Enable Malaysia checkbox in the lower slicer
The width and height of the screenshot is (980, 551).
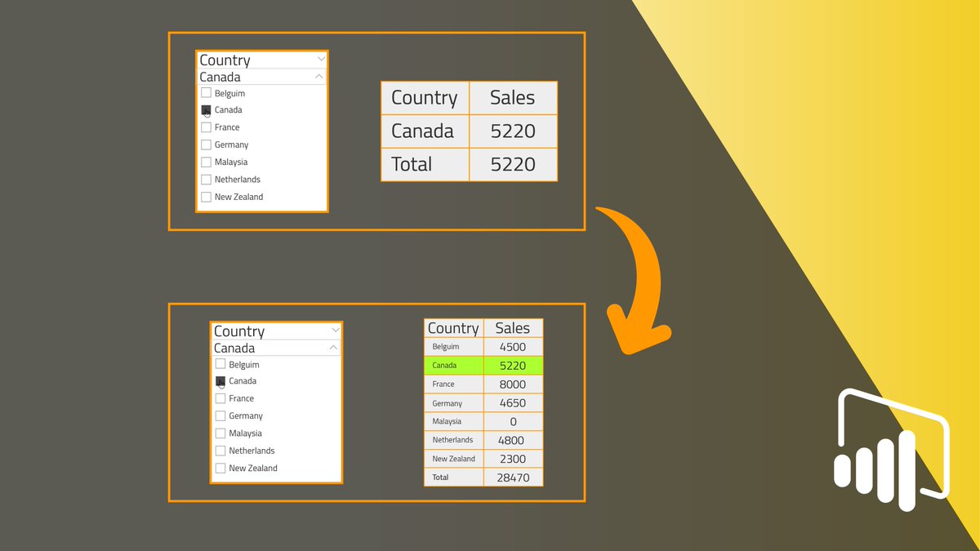[220, 433]
